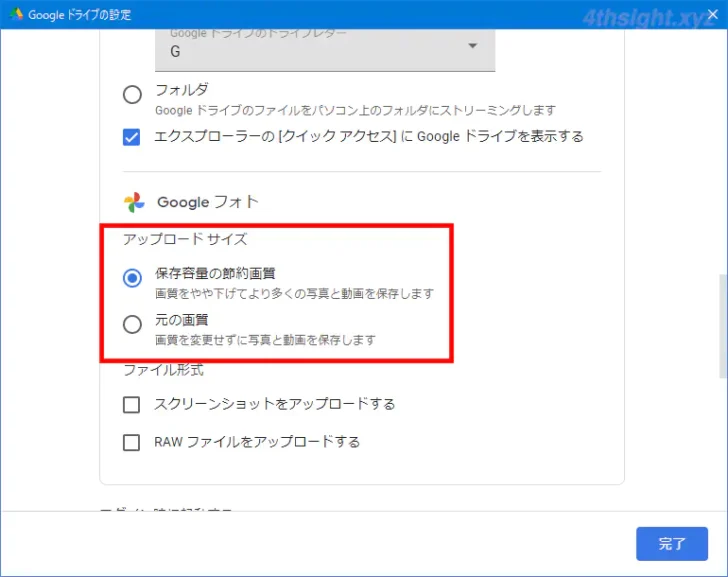The width and height of the screenshot is (728, 577).
Task: Click the 完了 button
Action: 672,544
